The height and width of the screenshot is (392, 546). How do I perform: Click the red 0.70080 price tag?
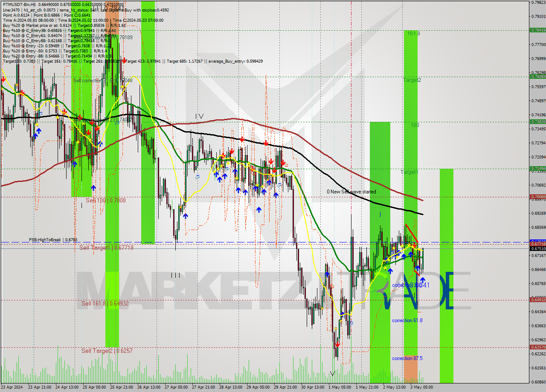point(537,196)
